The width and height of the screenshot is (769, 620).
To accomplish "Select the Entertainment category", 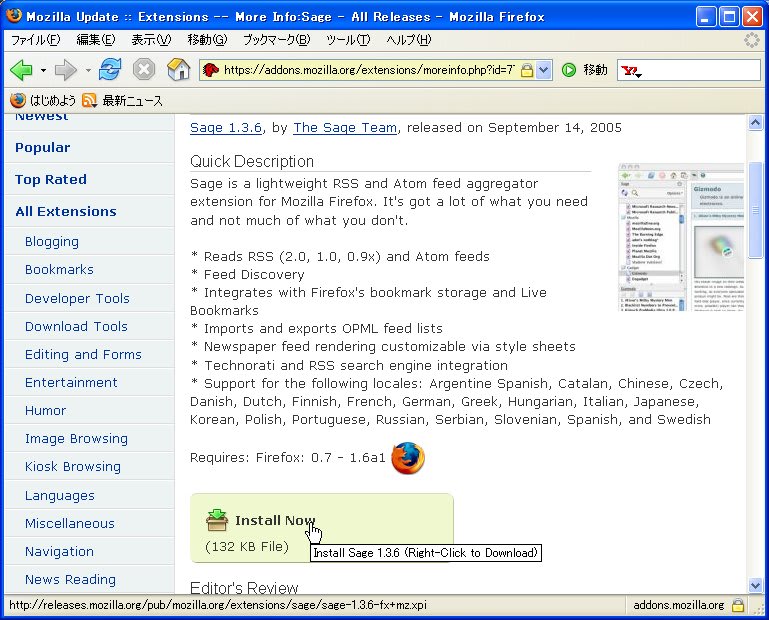I will [71, 383].
